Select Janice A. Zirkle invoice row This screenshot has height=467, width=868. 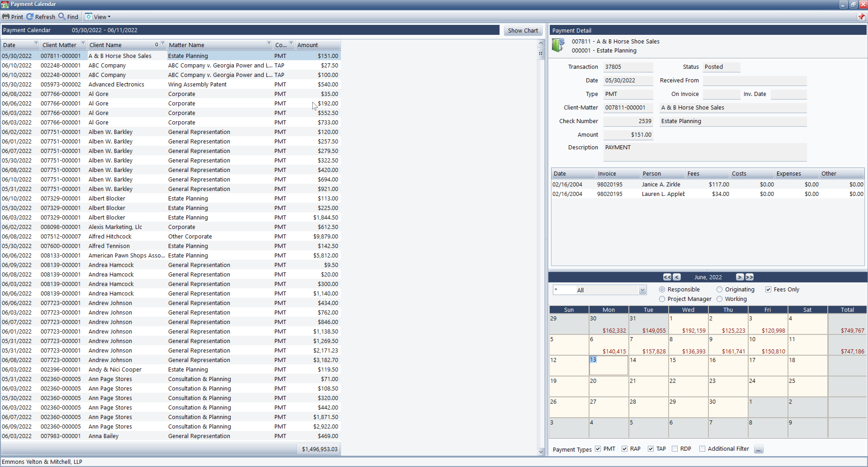(708, 184)
